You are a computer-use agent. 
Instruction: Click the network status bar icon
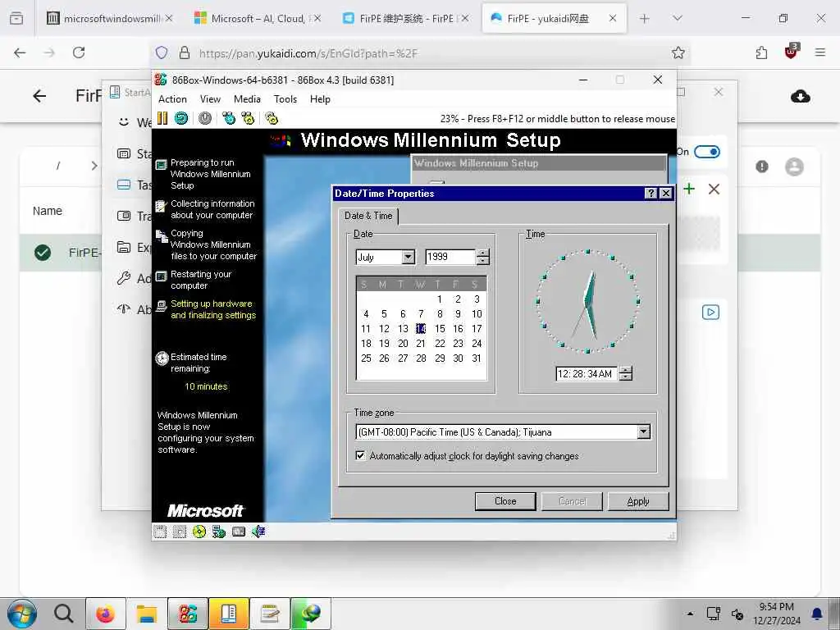pyautogui.click(x=218, y=532)
